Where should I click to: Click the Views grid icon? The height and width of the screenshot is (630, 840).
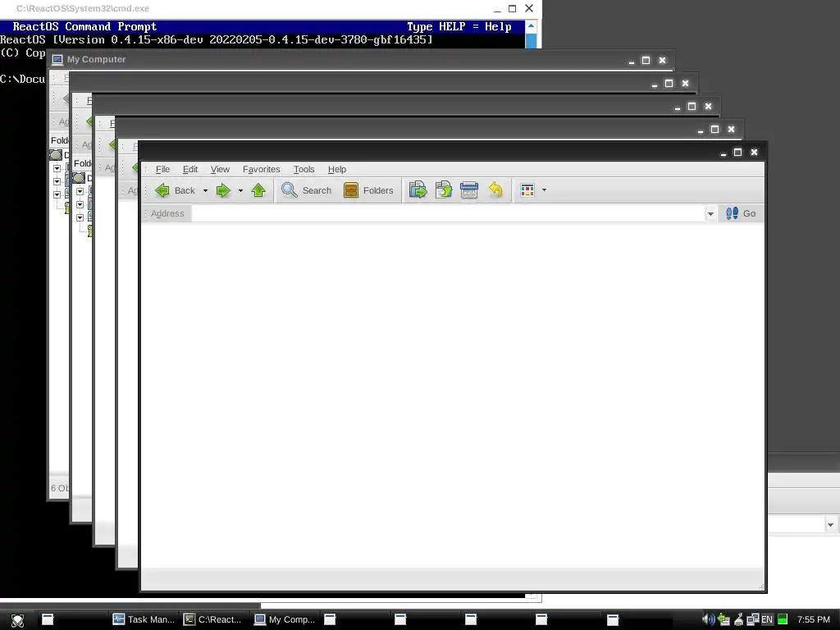[527, 190]
